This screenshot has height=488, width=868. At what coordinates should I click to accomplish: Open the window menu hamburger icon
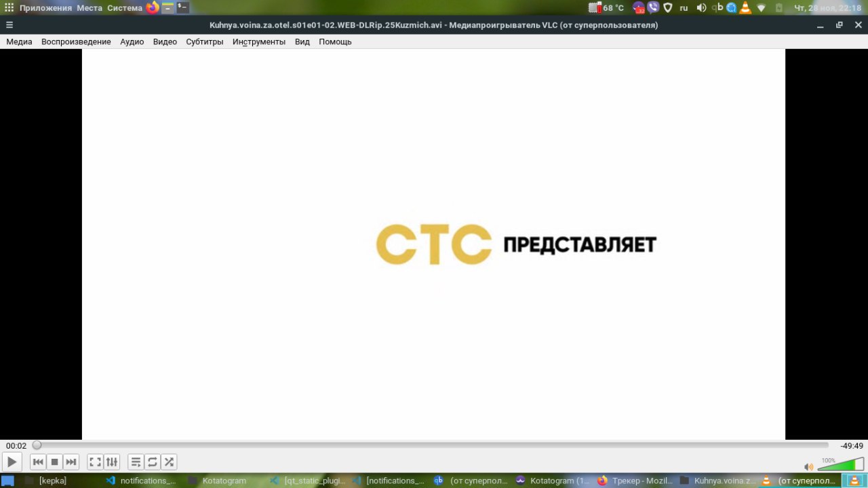coord(9,25)
